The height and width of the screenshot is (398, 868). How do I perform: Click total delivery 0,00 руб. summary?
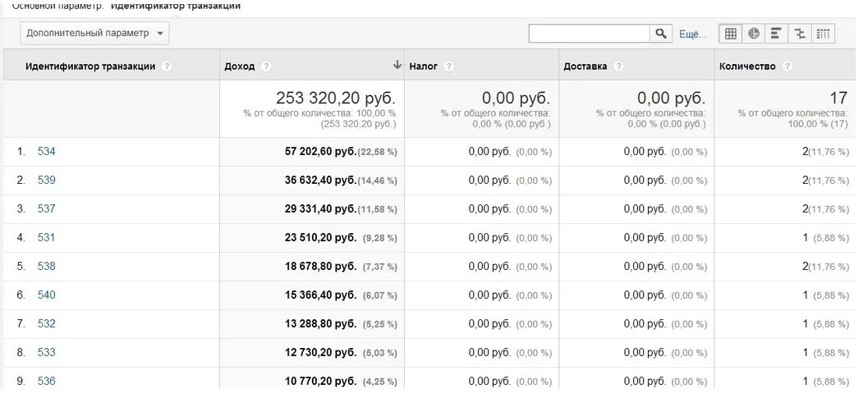pos(672,98)
